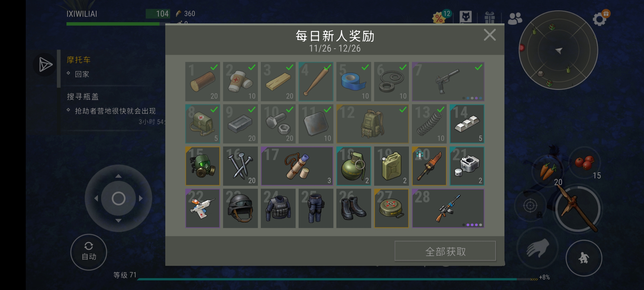
Task: Toggle the crosshair target lock button
Action: point(530,206)
